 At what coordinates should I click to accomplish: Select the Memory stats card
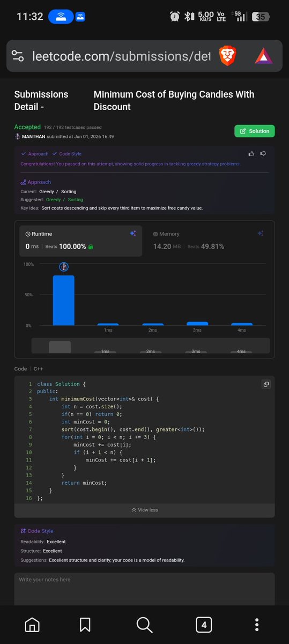coord(210,240)
